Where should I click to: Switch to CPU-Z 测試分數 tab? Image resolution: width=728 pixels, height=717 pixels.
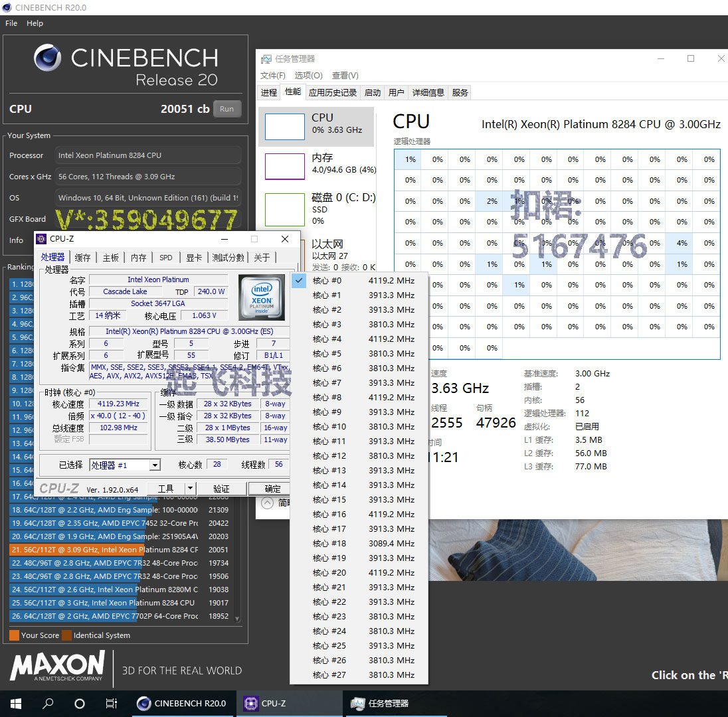pos(228,258)
